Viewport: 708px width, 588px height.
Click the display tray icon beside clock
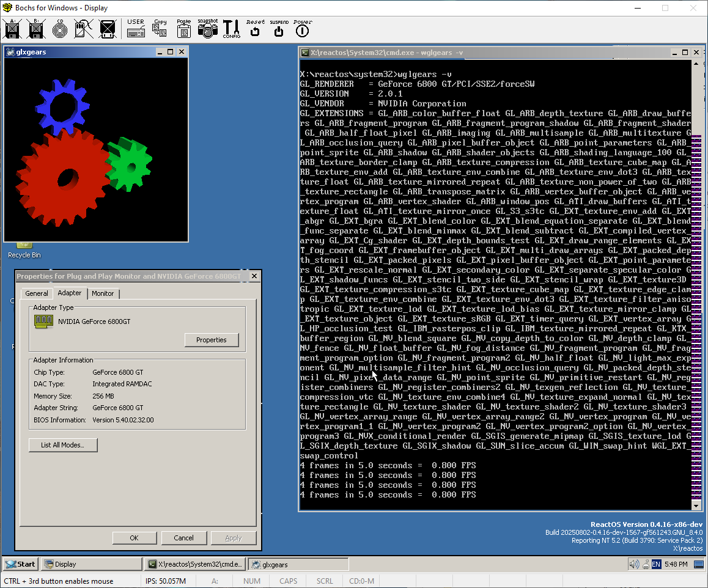(x=699, y=564)
